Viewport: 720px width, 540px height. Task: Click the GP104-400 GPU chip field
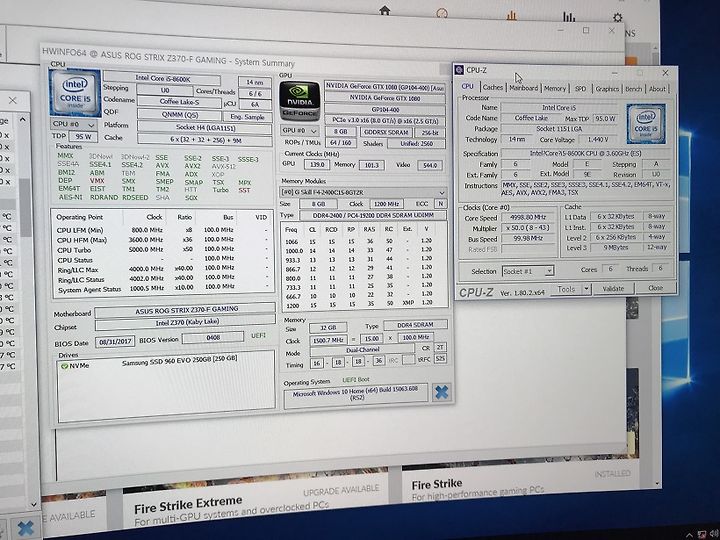(x=385, y=110)
